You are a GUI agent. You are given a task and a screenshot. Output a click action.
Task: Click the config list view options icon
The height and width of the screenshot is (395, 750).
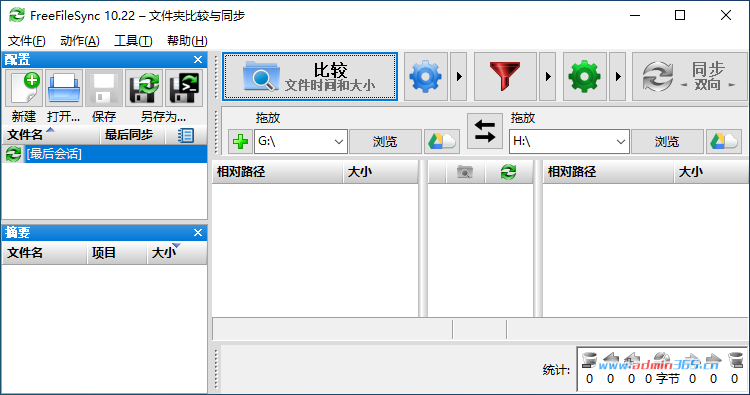[186, 135]
